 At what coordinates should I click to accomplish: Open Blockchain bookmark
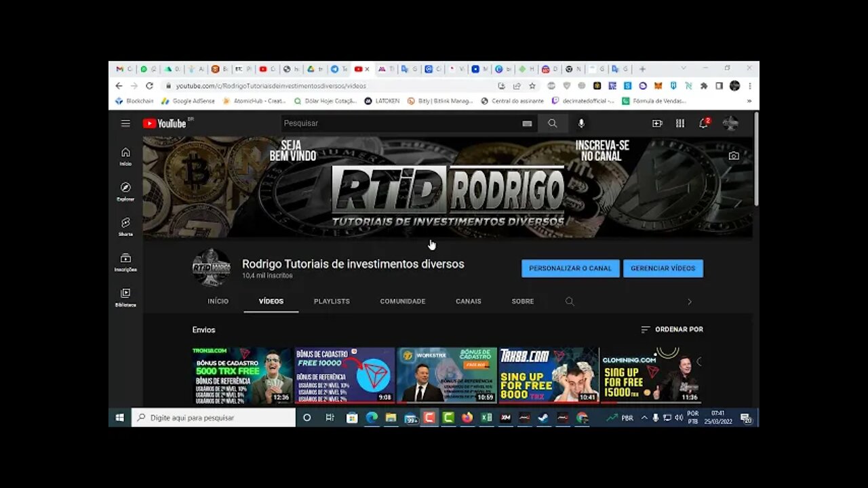134,101
